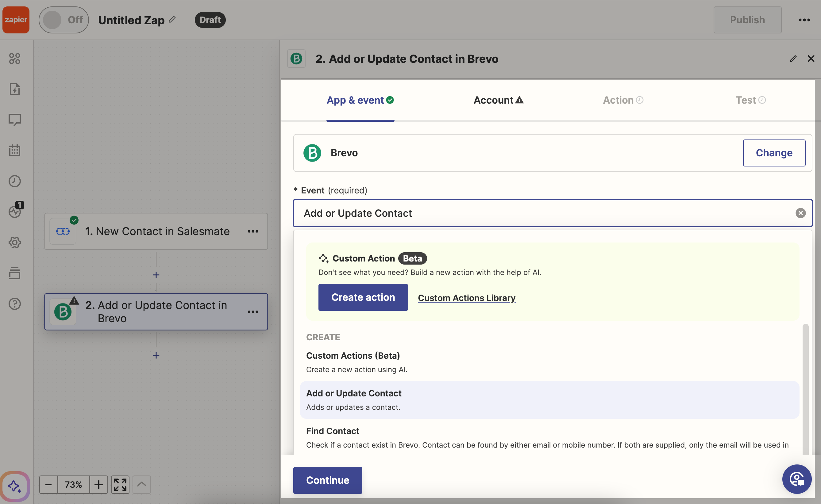Switch to the Test tab
The height and width of the screenshot is (504, 821).
[751, 100]
